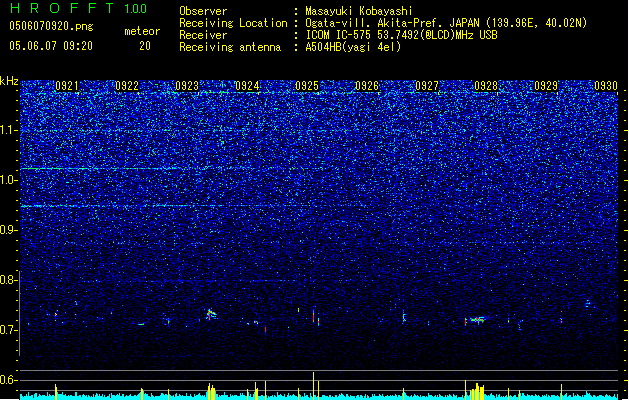Viewport: 629px width, 400px height.
Task: Select antenna text A504HB(yagi 4el)
Action: click(x=353, y=47)
